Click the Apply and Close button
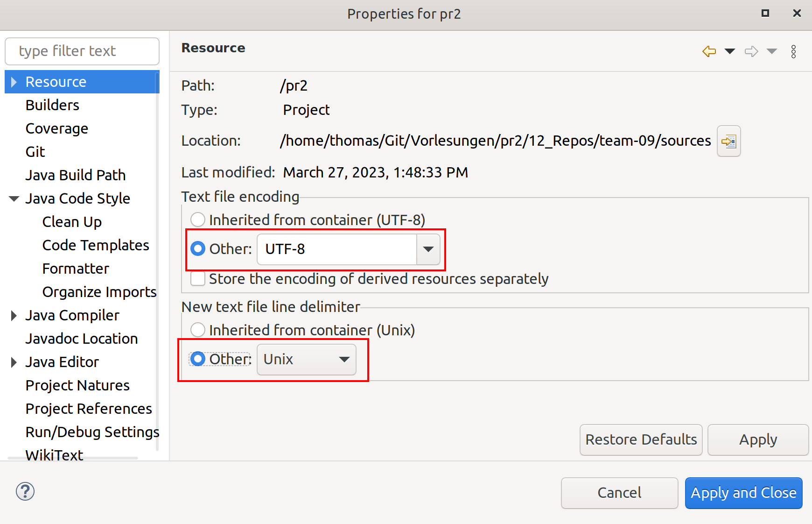Viewport: 812px width, 524px height. pos(743,493)
